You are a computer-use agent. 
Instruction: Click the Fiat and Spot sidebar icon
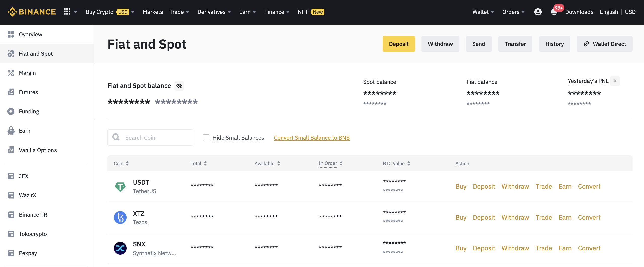click(x=11, y=54)
